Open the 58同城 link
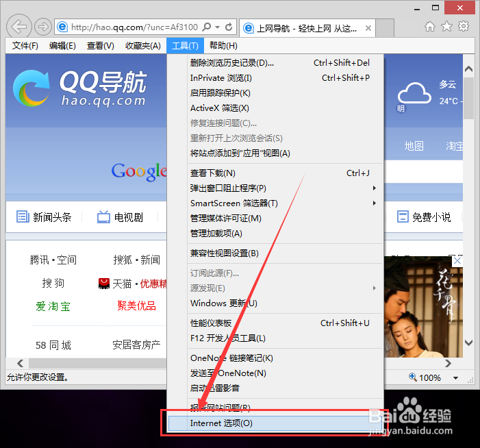 (53, 345)
